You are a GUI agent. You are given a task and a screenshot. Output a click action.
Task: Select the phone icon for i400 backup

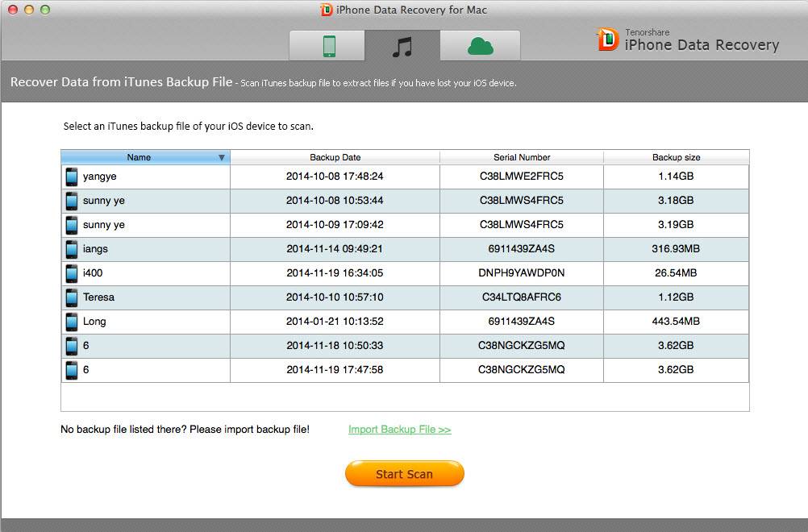click(72, 273)
